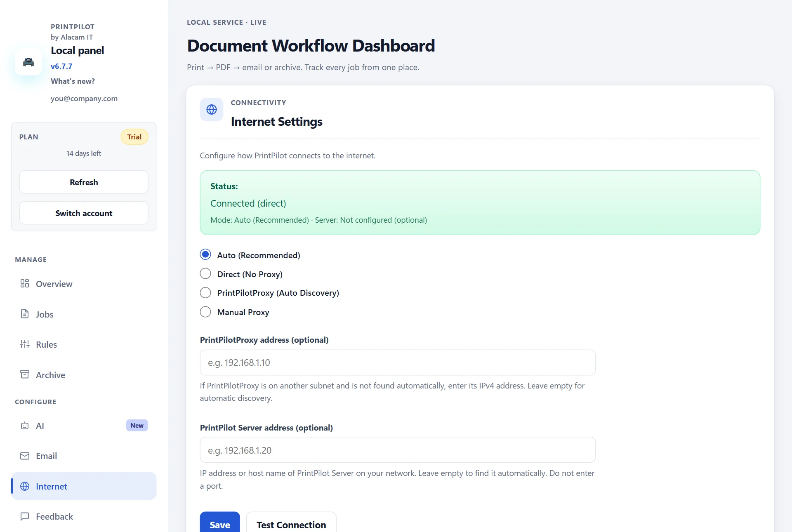792x532 pixels.
Task: Click the AI robot icon
Action: (25, 426)
